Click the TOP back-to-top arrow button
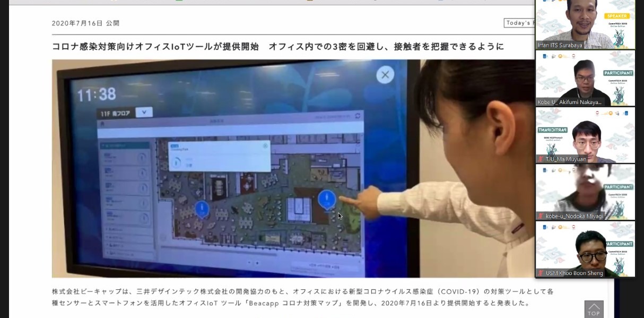The image size is (644, 318). (x=594, y=310)
